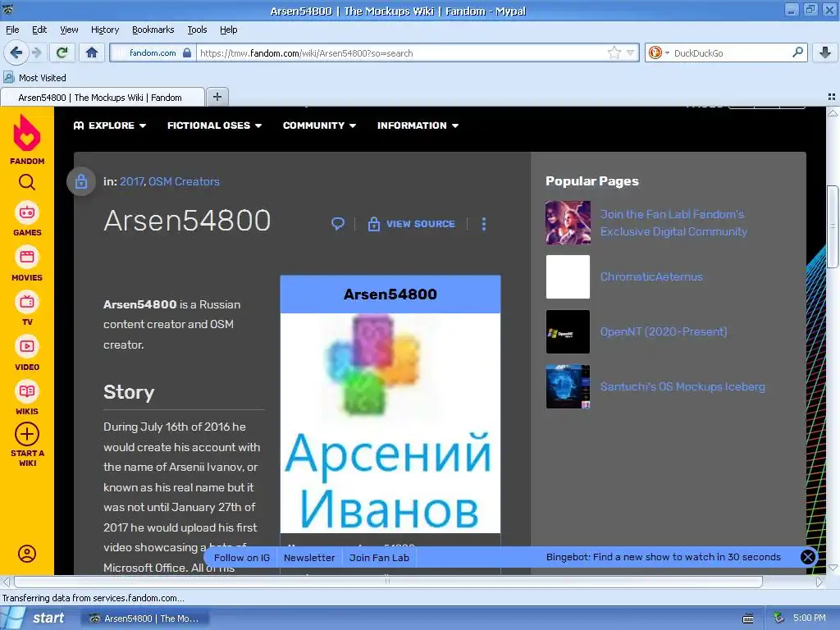Click the system tray security icon
This screenshot has width=840, height=630.
pos(778,618)
